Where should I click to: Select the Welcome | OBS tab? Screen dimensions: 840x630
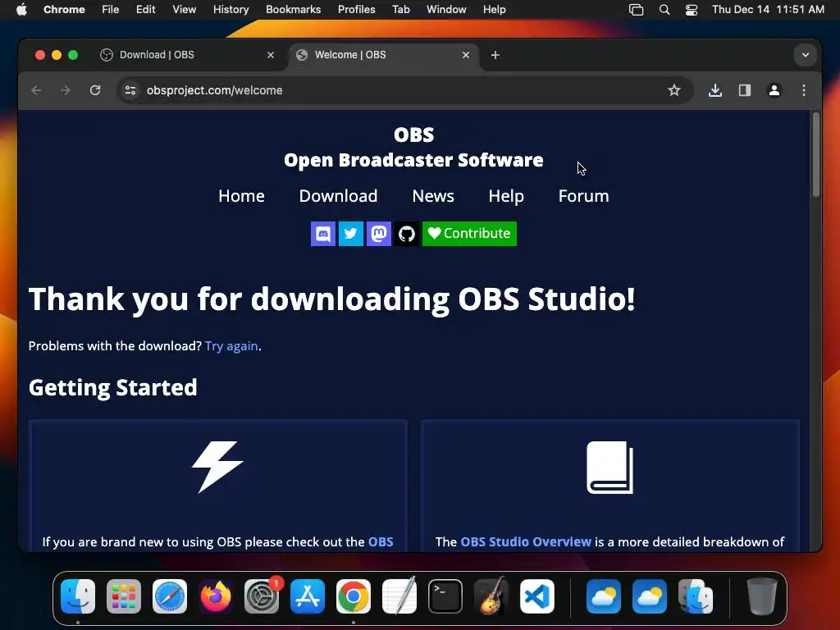click(384, 55)
